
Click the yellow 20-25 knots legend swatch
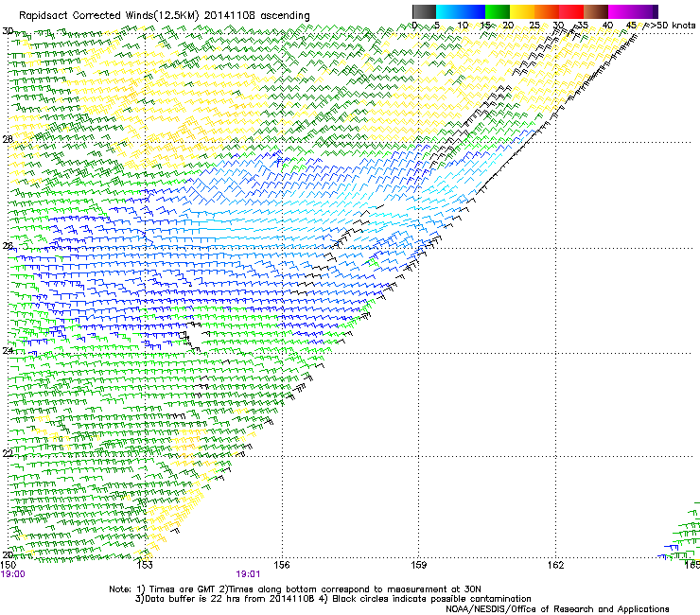pos(522,11)
